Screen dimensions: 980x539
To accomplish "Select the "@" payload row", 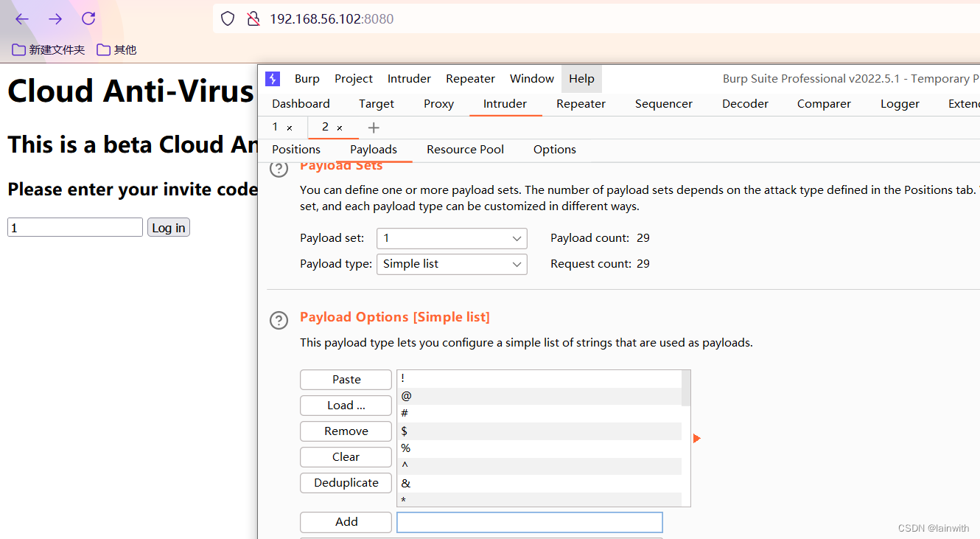I will [x=539, y=396].
